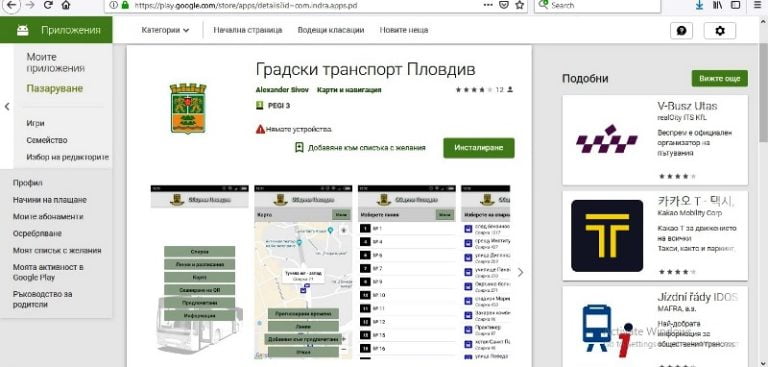768x367 pixels.
Task: Open Kakao T app icon
Action: (x=607, y=236)
